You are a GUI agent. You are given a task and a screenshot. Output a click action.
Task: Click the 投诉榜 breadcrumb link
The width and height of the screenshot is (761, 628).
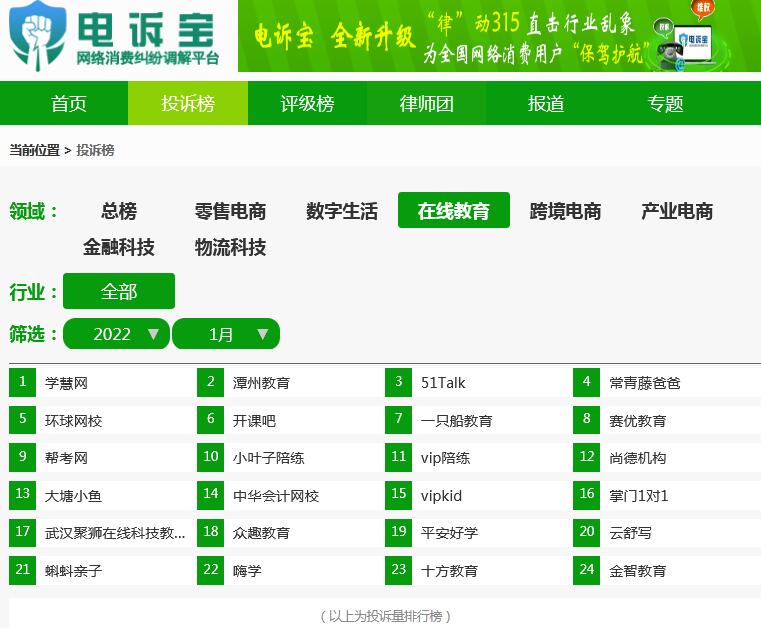[96, 150]
